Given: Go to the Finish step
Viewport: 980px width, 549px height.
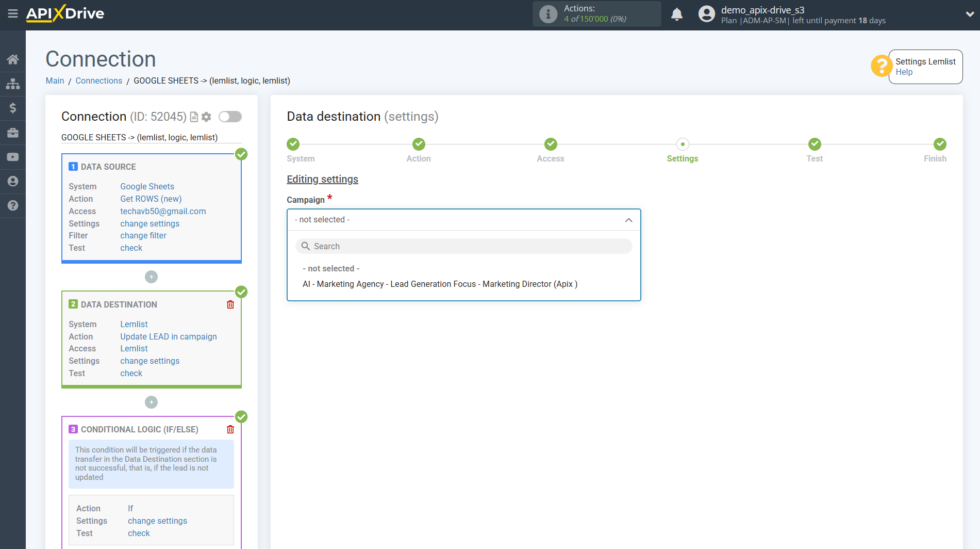Looking at the screenshot, I should (940, 144).
